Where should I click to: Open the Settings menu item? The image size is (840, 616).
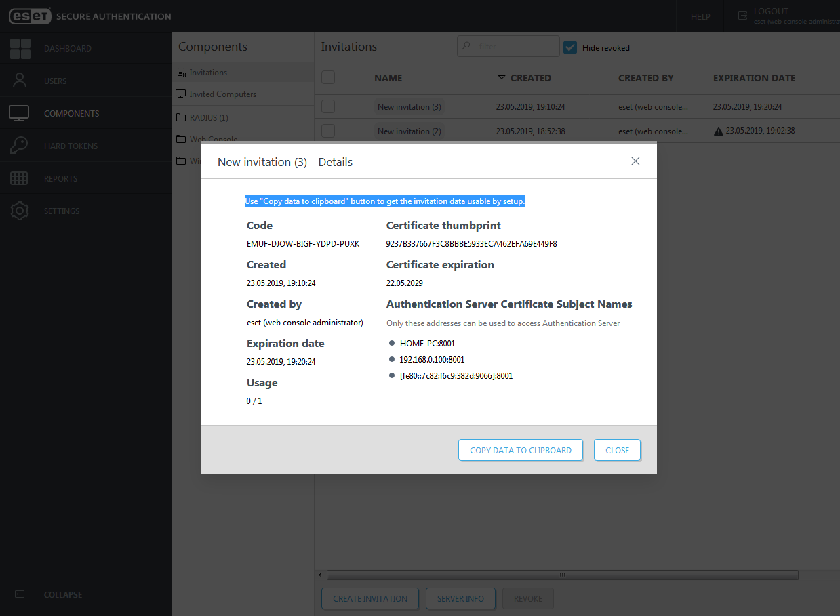62,211
